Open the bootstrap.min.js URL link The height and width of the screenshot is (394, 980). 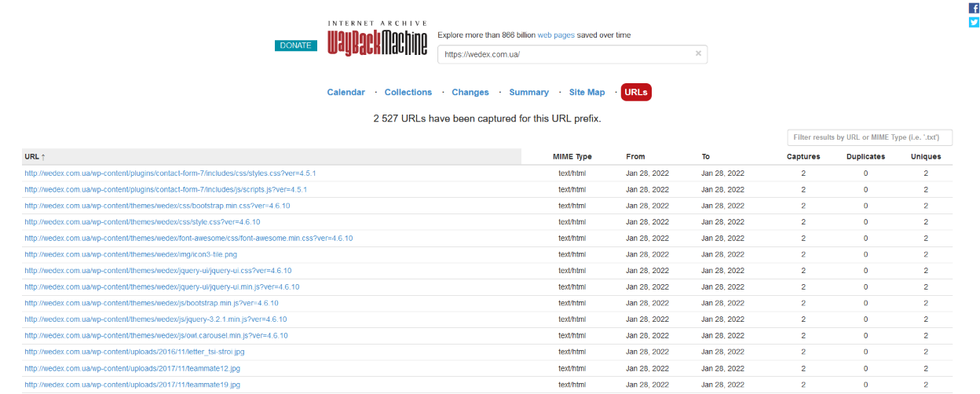[152, 303]
